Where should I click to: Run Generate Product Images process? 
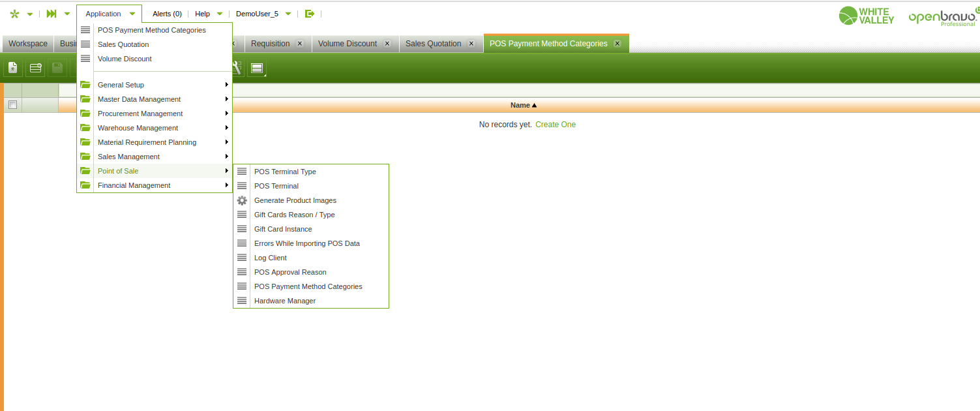(311, 200)
